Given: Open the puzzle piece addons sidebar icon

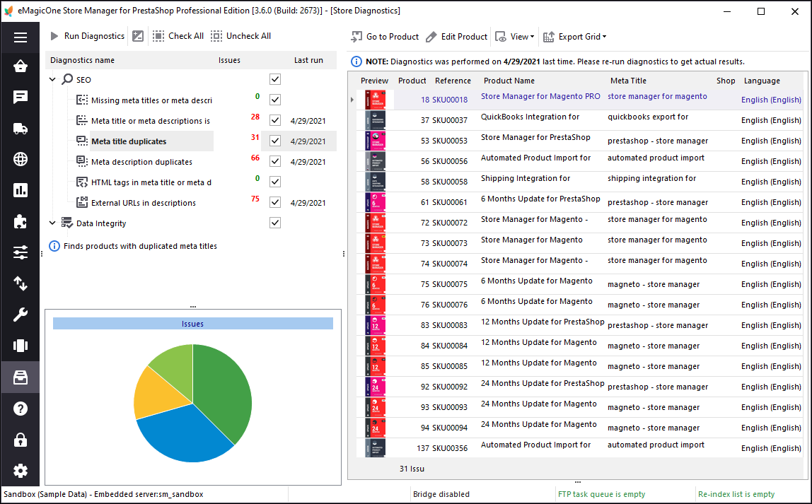Looking at the screenshot, I should (21, 221).
